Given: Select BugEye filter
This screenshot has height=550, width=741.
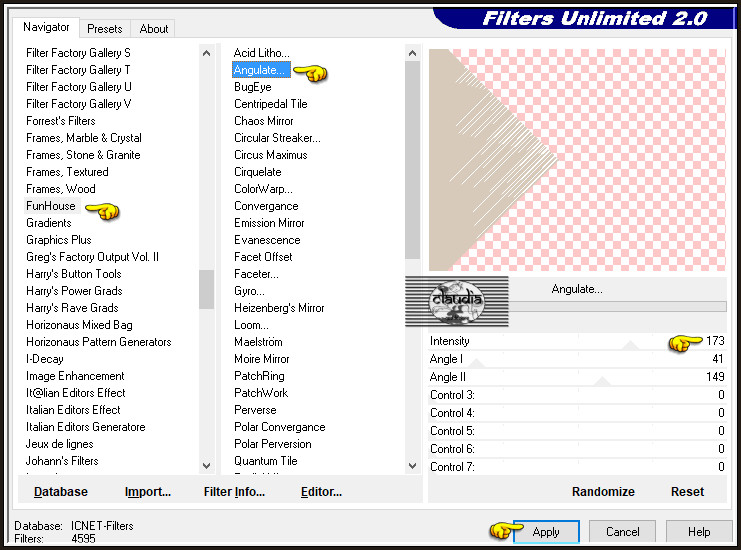Looking at the screenshot, I should pos(253,87).
